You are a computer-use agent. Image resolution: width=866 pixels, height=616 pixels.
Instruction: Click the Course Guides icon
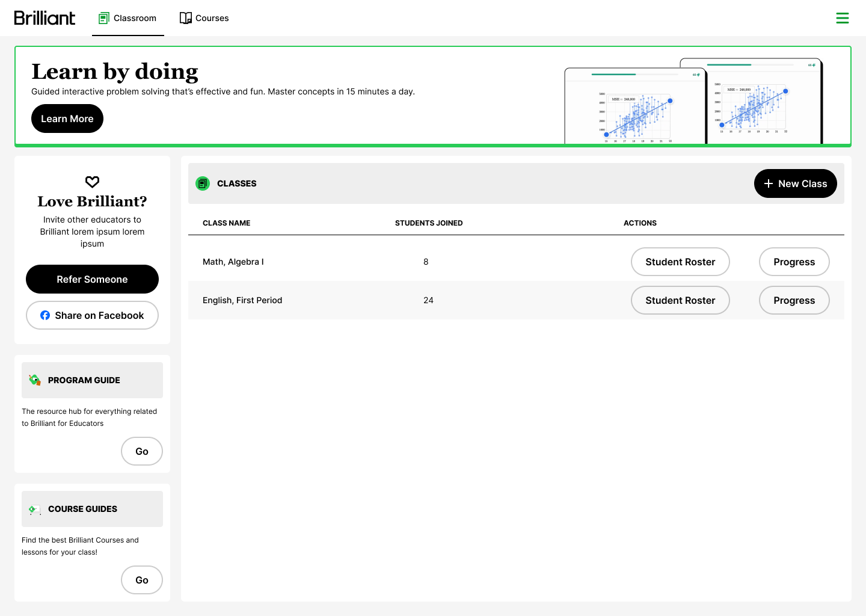coord(35,509)
